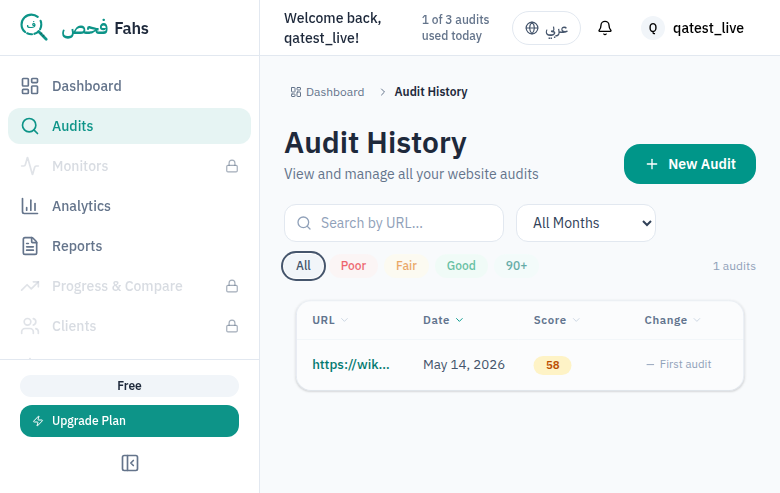Click the Analytics bar chart icon
The width and height of the screenshot is (780, 493).
click(30, 206)
